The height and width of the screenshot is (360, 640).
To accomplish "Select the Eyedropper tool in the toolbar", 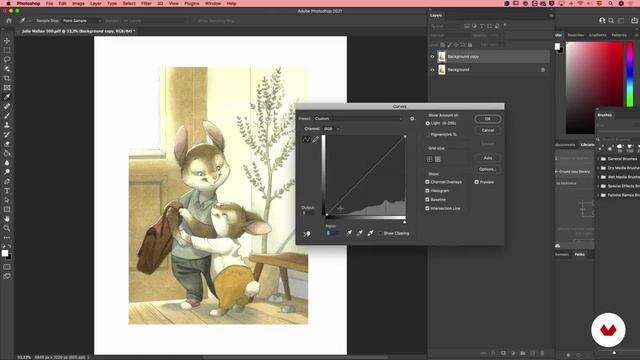I will [7, 97].
